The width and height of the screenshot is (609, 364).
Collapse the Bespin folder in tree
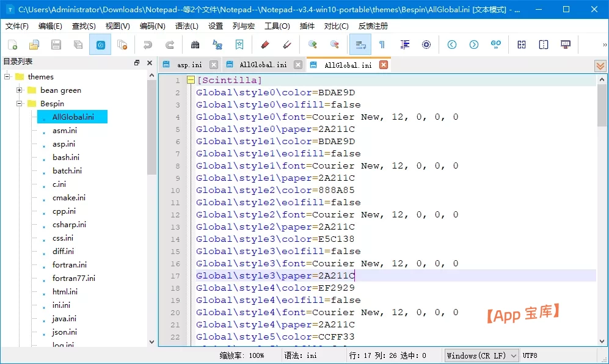(20, 104)
